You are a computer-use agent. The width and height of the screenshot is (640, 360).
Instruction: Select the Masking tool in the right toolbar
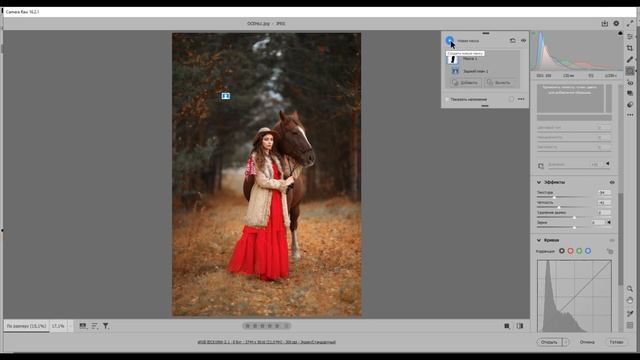click(x=630, y=71)
